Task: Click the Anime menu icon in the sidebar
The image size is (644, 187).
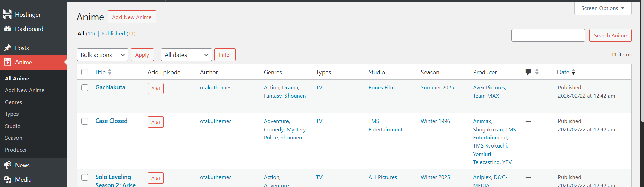Action: point(7,62)
